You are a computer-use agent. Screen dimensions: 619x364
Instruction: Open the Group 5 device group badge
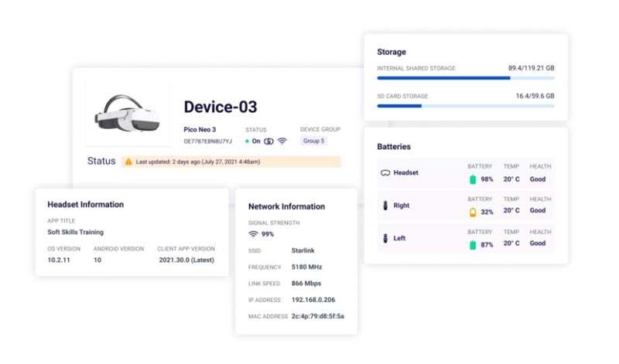click(x=313, y=141)
